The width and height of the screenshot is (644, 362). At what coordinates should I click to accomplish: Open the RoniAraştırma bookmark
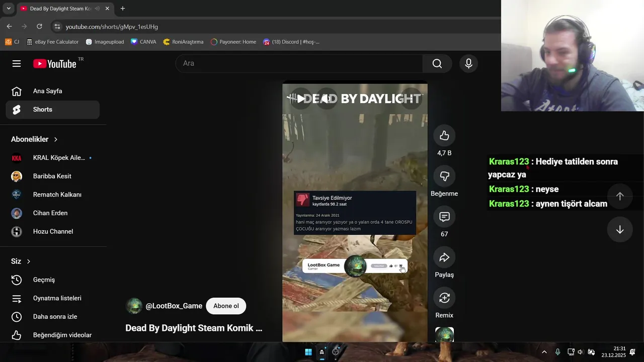point(183,42)
